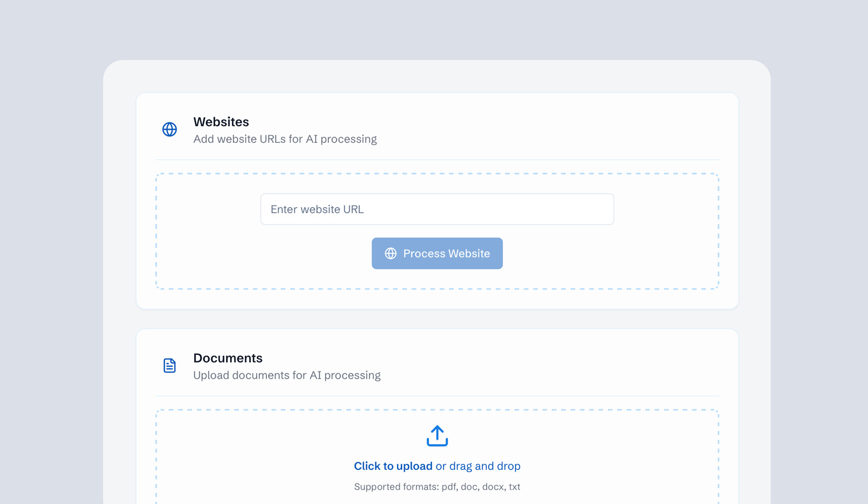Click the globe icon inside the Process Website button
Image resolution: width=868 pixels, height=504 pixels.
(391, 253)
